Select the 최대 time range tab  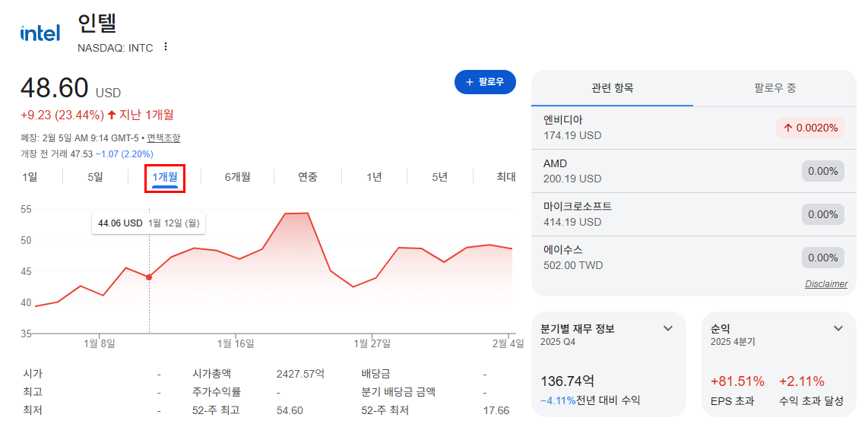pyautogui.click(x=506, y=177)
